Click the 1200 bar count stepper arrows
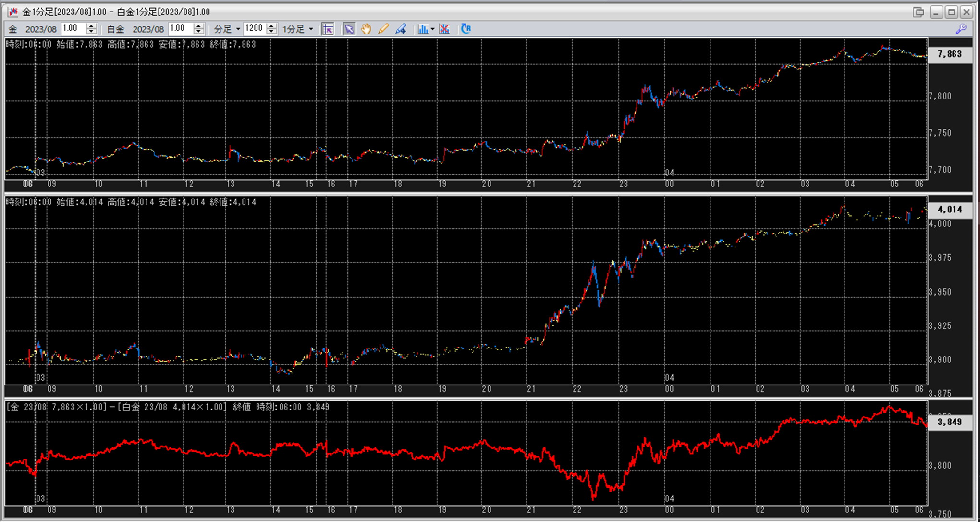This screenshot has width=980, height=522. pyautogui.click(x=271, y=29)
